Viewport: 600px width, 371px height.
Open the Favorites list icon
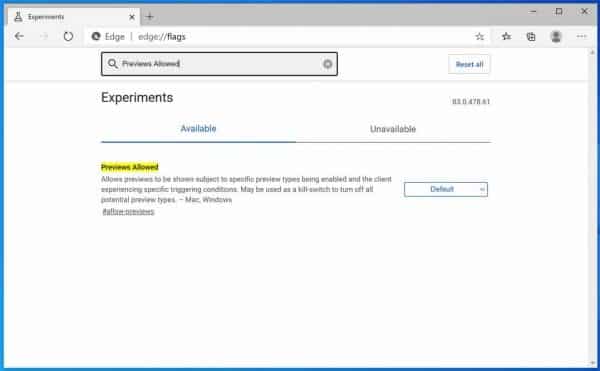[506, 36]
